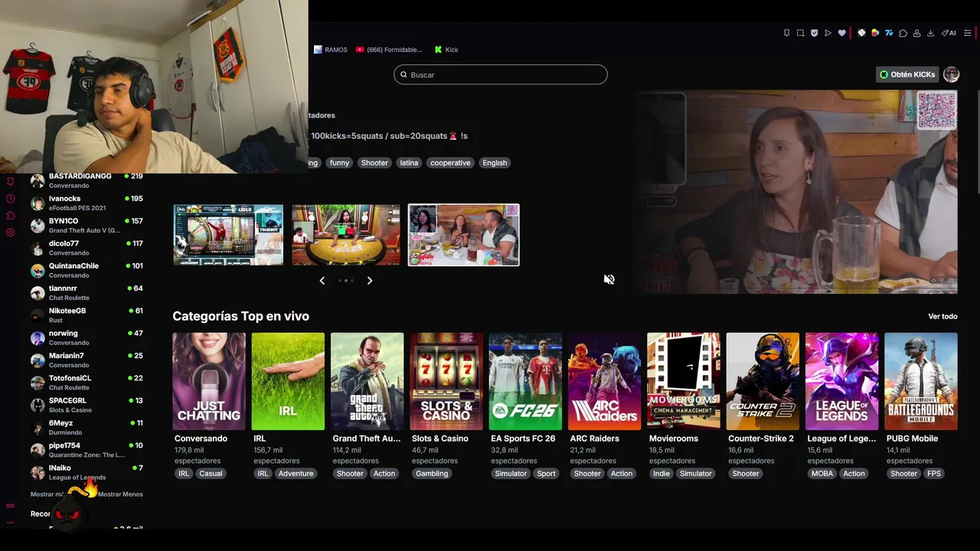The image size is (980, 551).
Task: Open sidebar settings gear icon
Action: click(11, 232)
